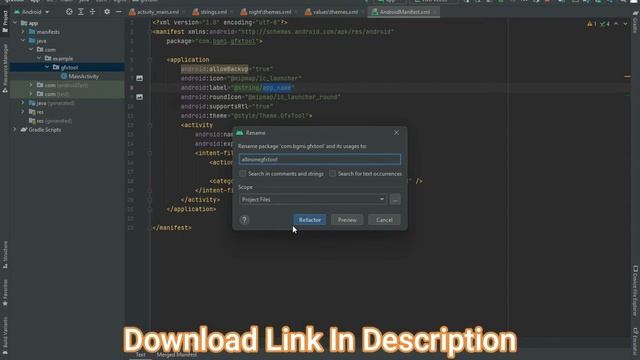Viewport: 640px width, 360px height.
Task: Click the orange mark on the editor error stripe
Action: (627, 76)
